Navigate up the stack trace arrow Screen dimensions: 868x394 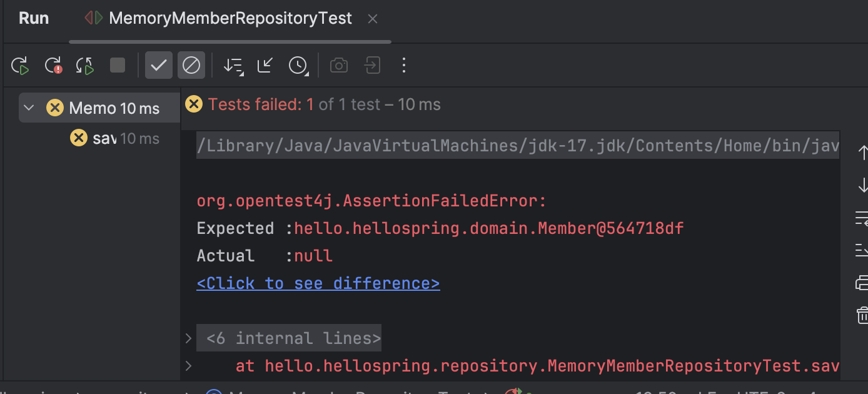(x=862, y=152)
